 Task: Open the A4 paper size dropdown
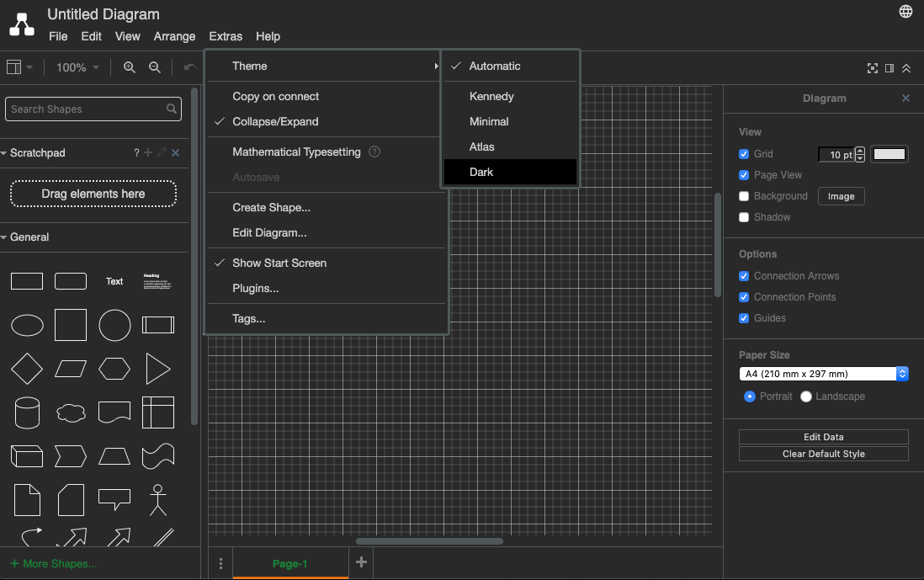[824, 374]
